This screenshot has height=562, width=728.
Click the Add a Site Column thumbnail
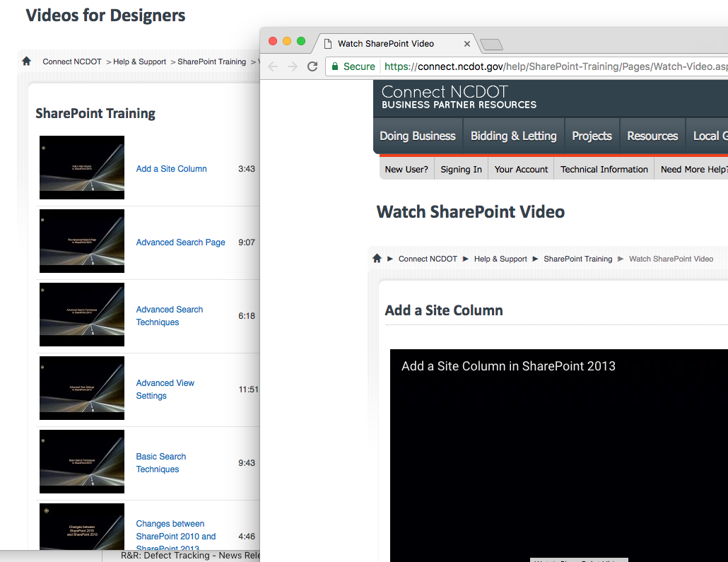pyautogui.click(x=82, y=168)
